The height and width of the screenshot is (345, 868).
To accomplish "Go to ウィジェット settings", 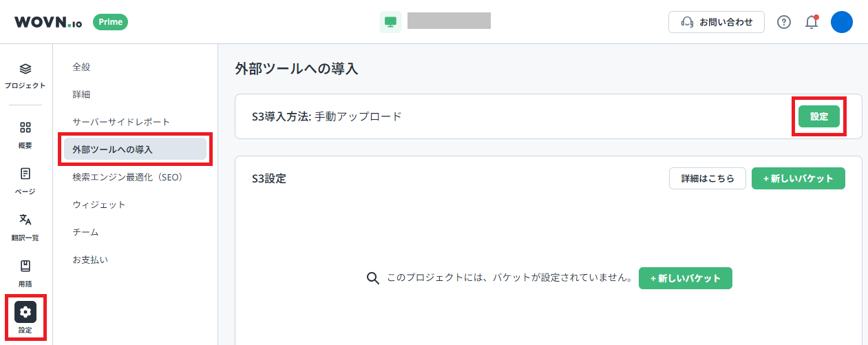I will click(x=99, y=205).
